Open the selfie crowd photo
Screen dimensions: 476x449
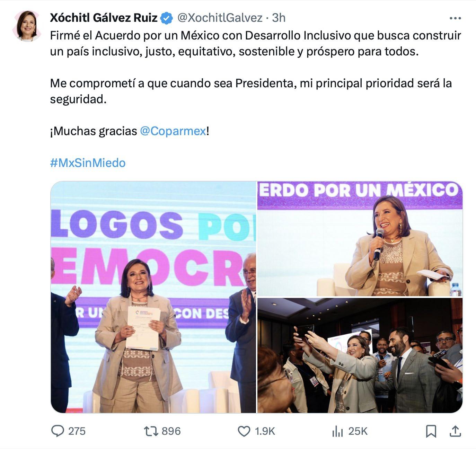point(360,355)
